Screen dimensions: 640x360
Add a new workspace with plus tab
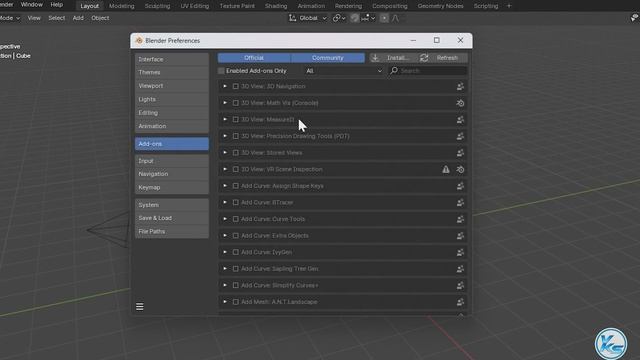point(509,6)
